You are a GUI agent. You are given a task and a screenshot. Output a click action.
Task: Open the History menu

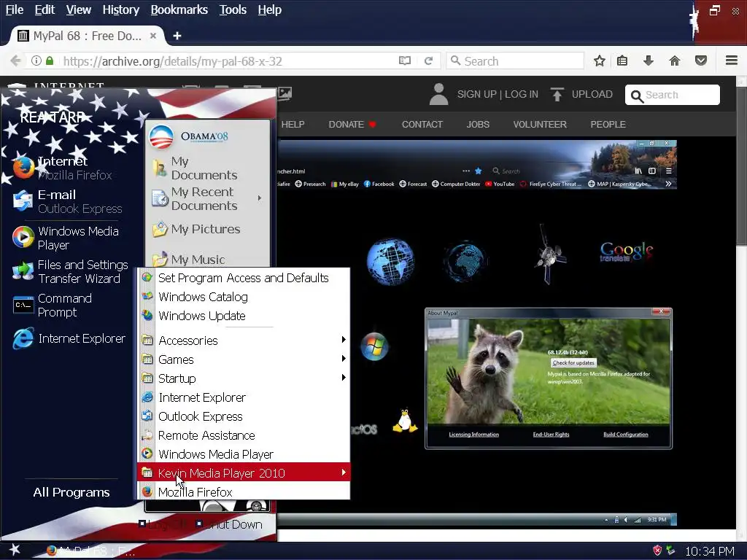click(x=121, y=9)
